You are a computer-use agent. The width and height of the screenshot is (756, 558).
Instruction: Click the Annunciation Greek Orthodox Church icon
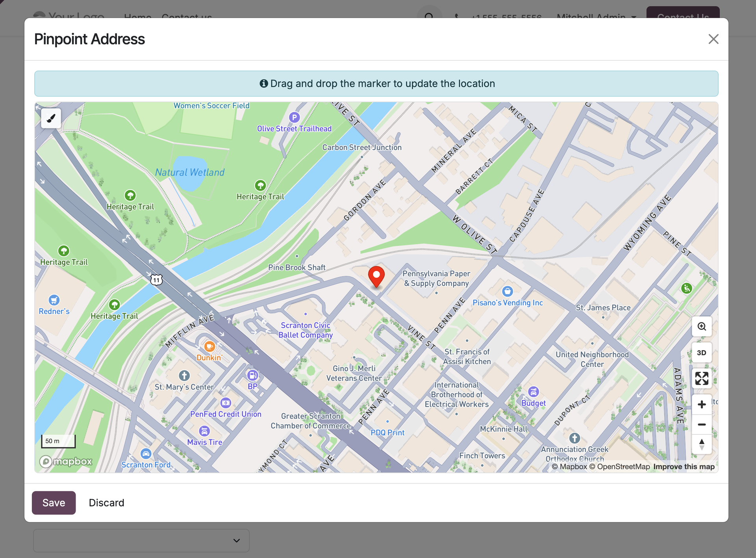point(574,438)
